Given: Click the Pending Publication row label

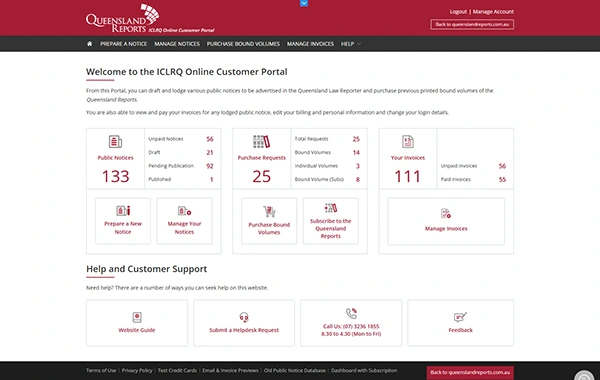Looking at the screenshot, I should tap(171, 166).
